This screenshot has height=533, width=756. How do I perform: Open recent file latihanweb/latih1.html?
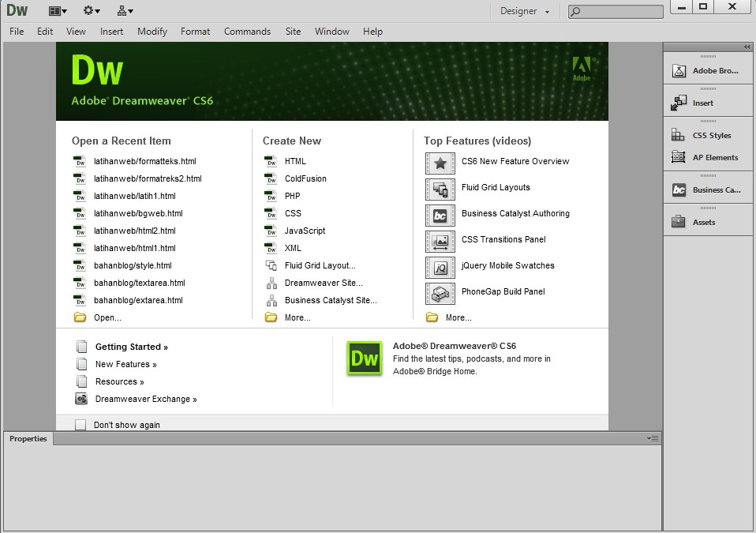pos(134,196)
